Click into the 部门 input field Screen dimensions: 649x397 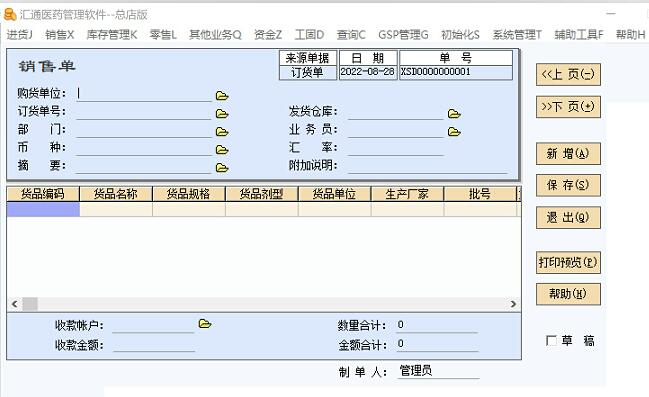pos(144,130)
